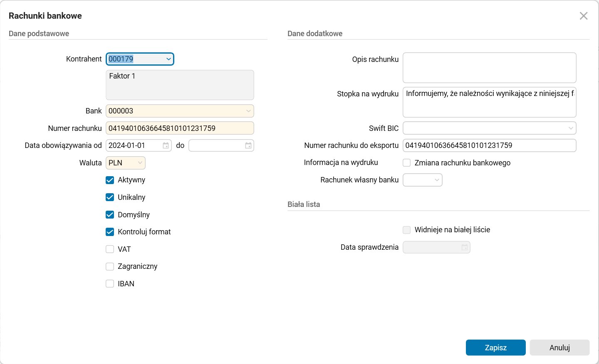This screenshot has height=364, width=599.
Task: Expand the Kontrahent dropdown
Action: [168, 59]
